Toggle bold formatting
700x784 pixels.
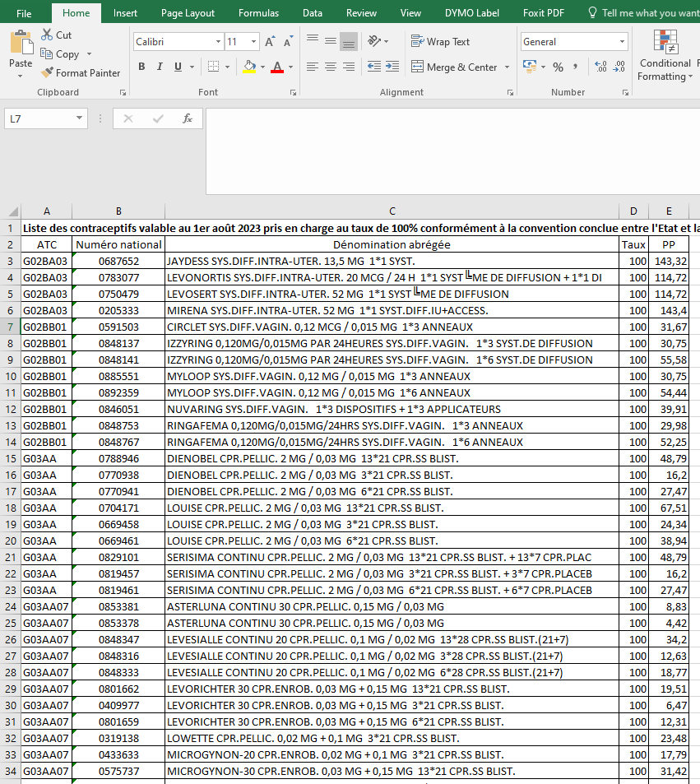pos(141,67)
